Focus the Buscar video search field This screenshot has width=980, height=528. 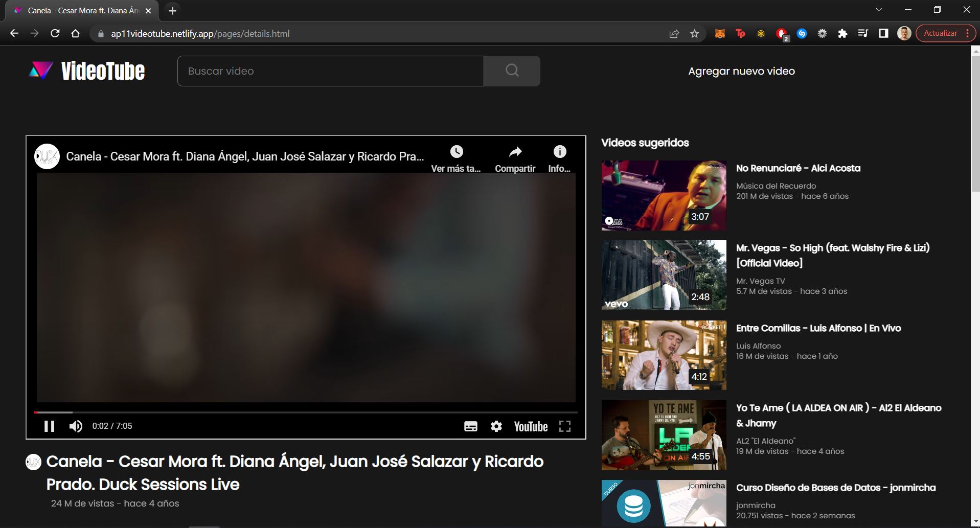331,71
